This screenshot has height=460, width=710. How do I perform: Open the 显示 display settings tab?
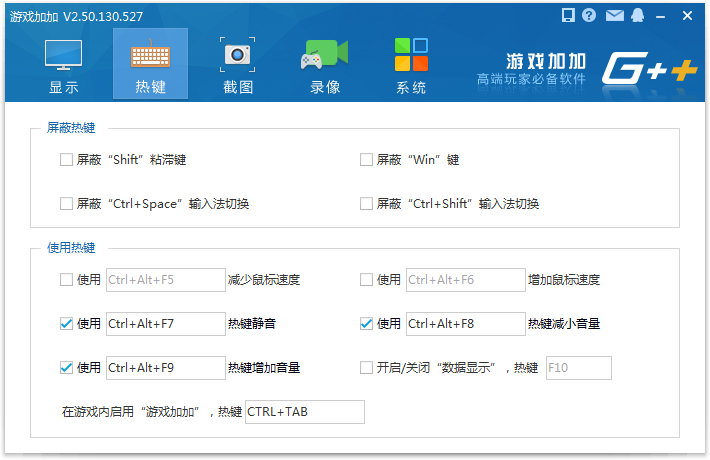64,66
